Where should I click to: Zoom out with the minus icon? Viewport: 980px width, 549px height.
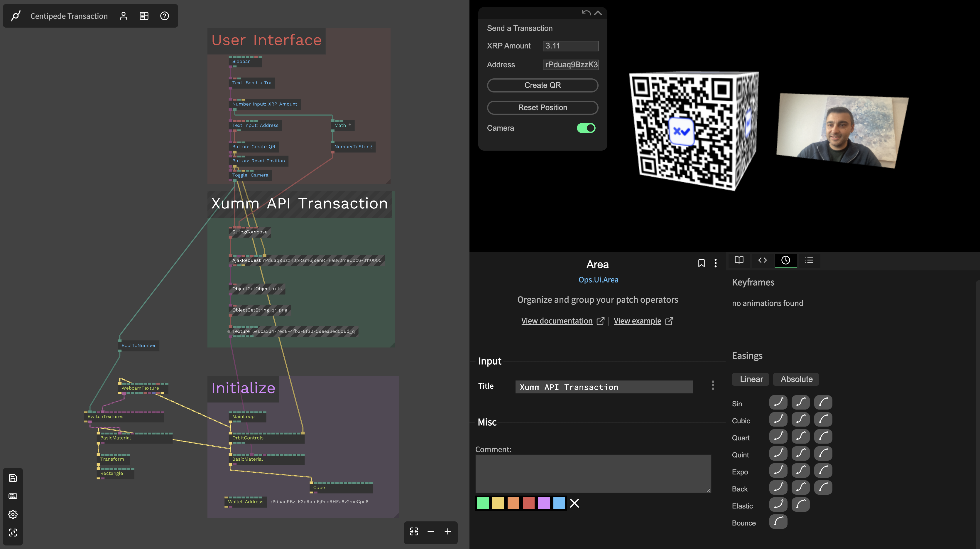431,531
